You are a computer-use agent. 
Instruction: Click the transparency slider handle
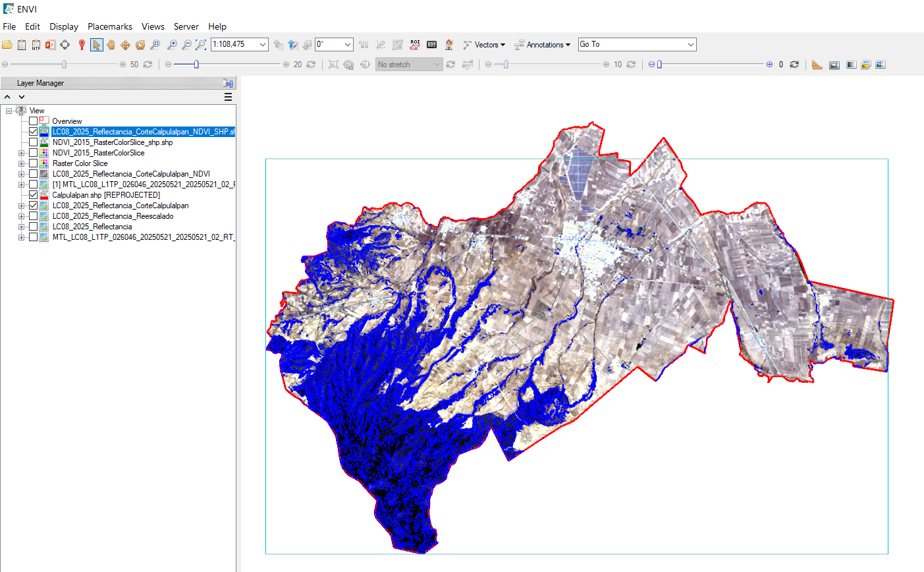[659, 65]
